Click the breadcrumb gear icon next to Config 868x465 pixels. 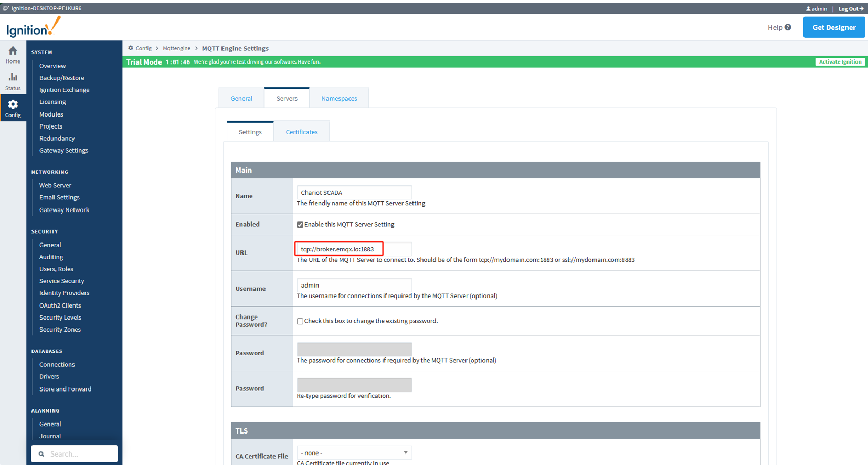(x=131, y=48)
